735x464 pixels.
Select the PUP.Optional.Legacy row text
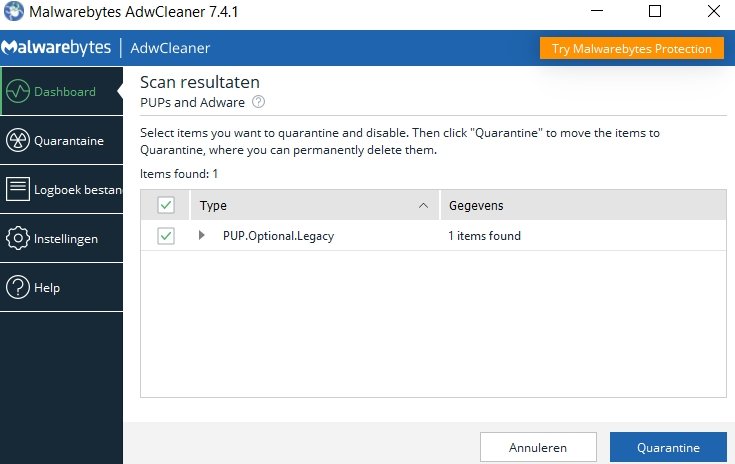tap(278, 236)
